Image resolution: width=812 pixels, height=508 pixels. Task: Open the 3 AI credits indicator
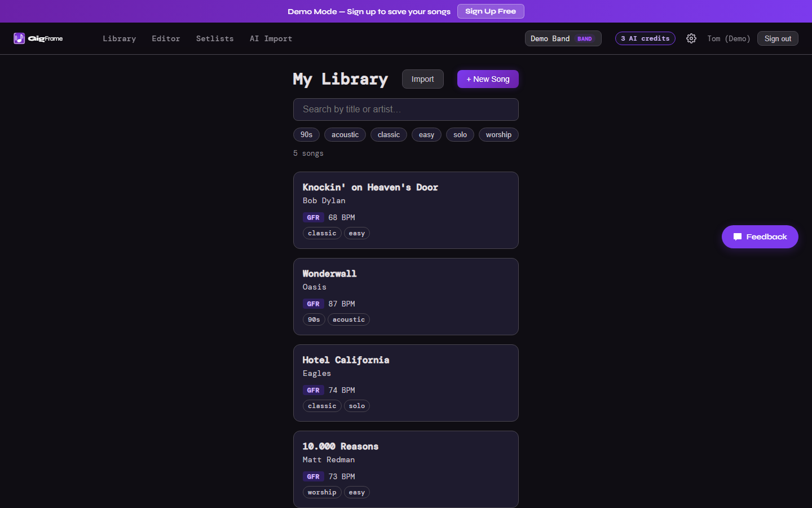(645, 38)
